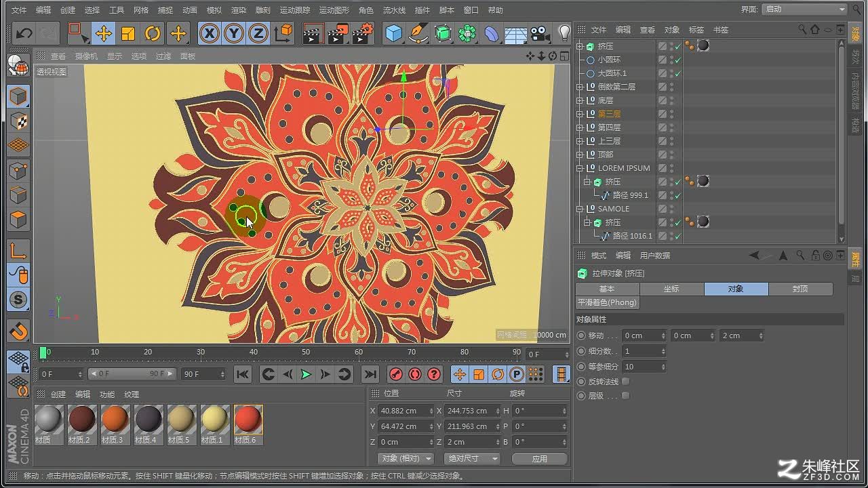Add a Cube primitive object
The image size is (868, 488).
pyautogui.click(x=393, y=33)
